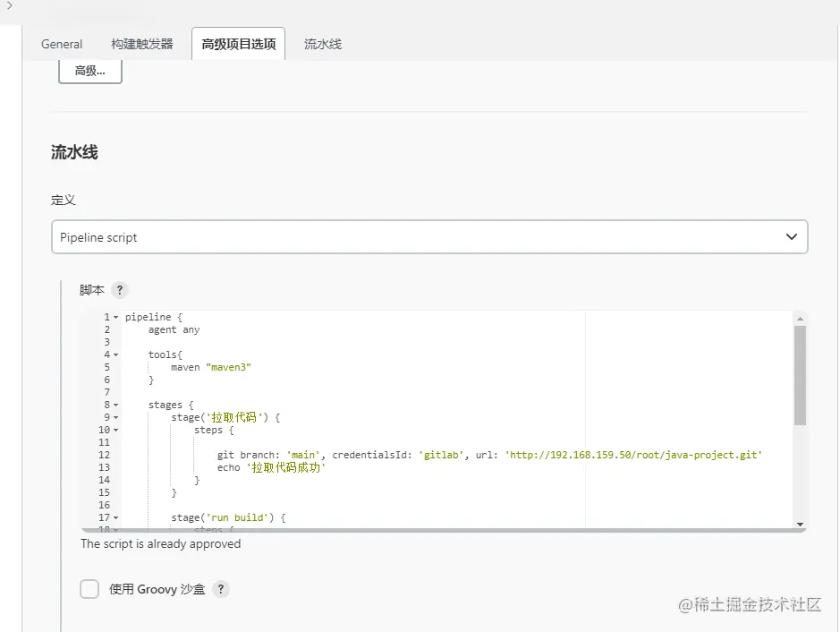This screenshot has height=632, width=840.
Task: Click the echo '拉取代码成功' line
Action: (x=271, y=467)
